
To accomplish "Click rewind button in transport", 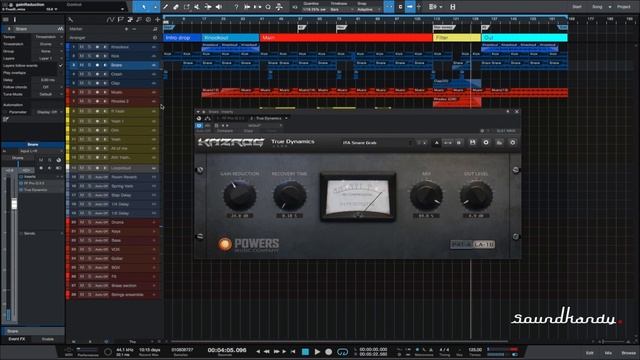I will (x=267, y=351).
